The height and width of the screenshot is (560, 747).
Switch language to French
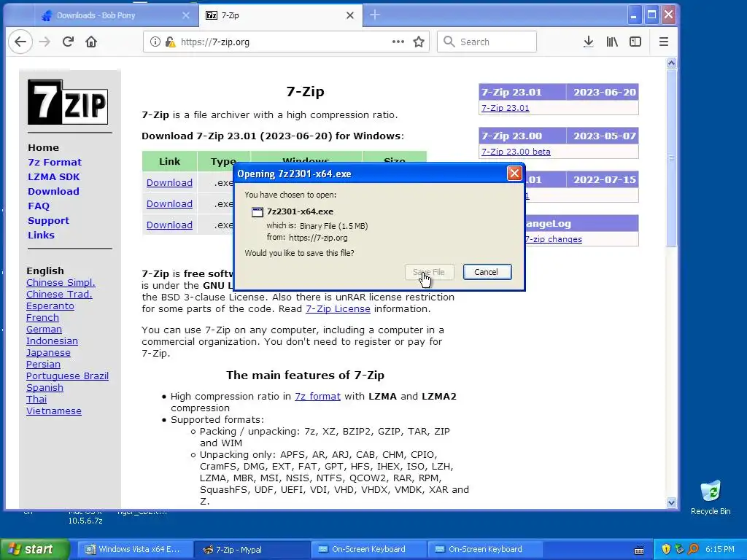tap(42, 318)
